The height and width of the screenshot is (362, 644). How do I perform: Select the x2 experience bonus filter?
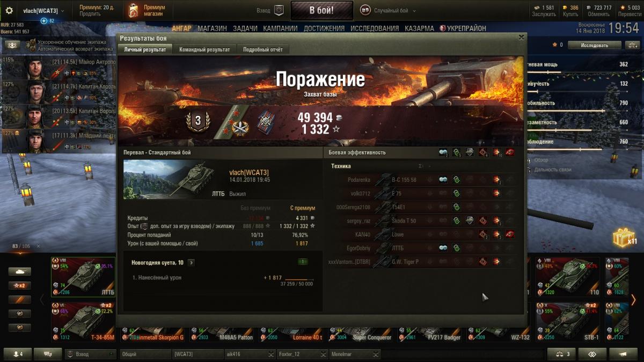[x=19, y=285]
